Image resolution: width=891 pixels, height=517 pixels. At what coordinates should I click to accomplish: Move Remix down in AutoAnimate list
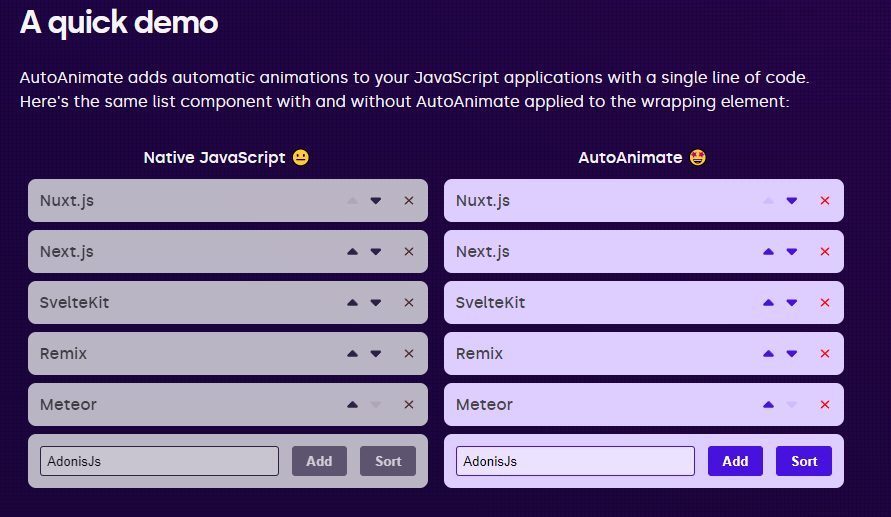[x=792, y=354]
